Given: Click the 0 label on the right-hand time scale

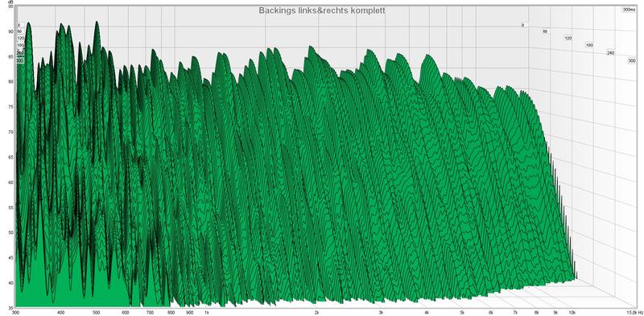Looking at the screenshot, I should pyautogui.click(x=522, y=25).
